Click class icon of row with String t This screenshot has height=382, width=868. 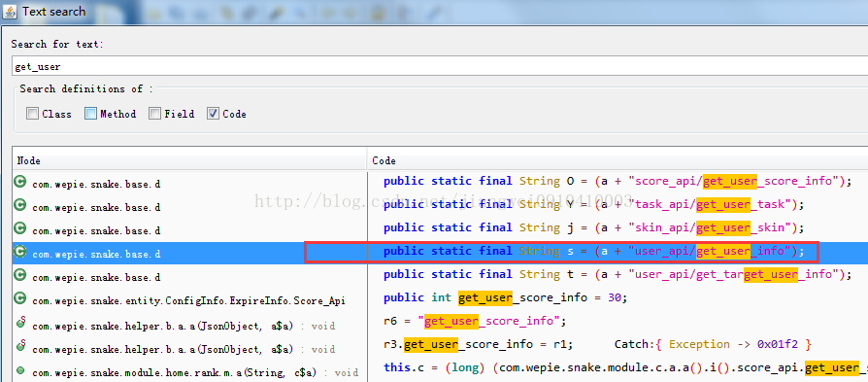20,275
